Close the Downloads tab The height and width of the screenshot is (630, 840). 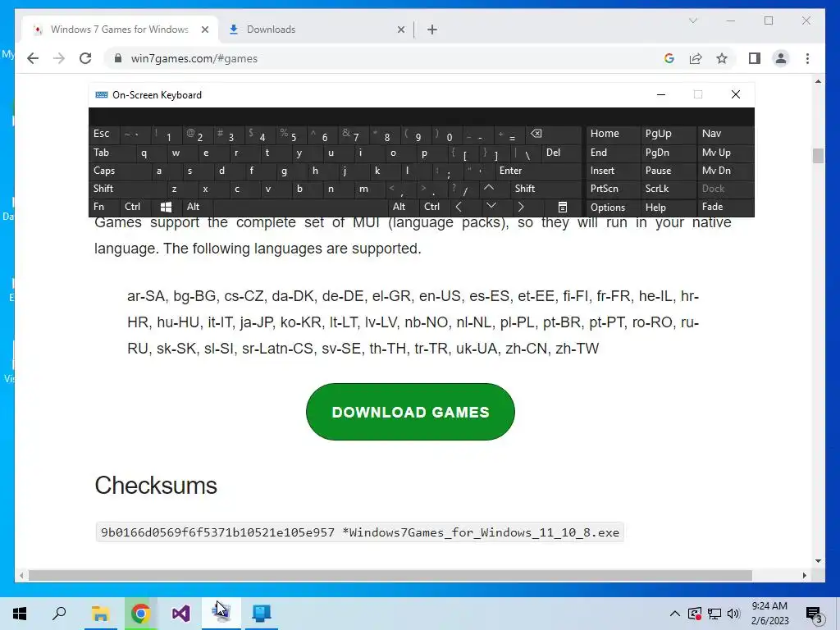400,30
